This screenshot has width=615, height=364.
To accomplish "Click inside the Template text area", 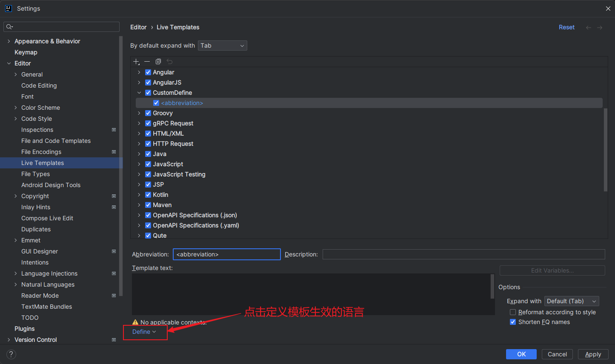I will [x=311, y=294].
